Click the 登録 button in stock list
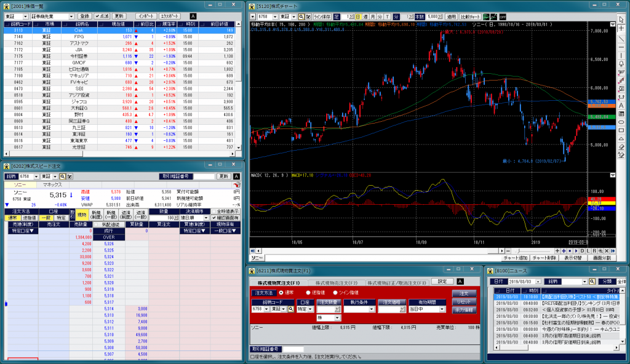 (x=84, y=17)
